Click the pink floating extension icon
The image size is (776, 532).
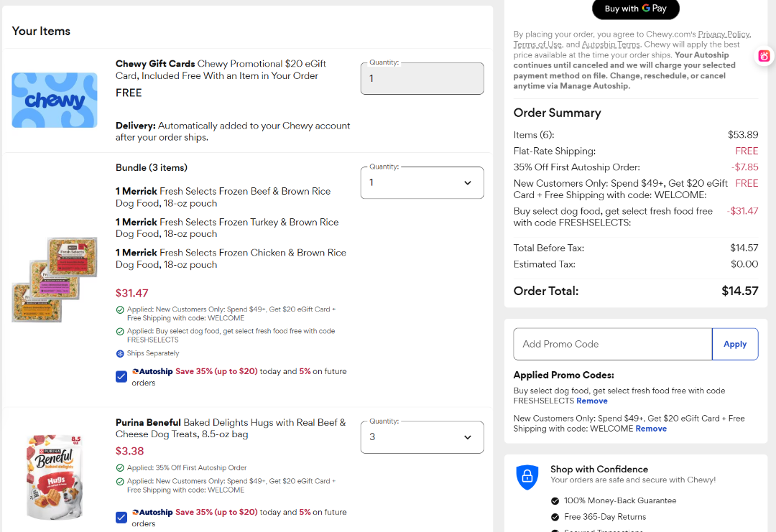[764, 56]
